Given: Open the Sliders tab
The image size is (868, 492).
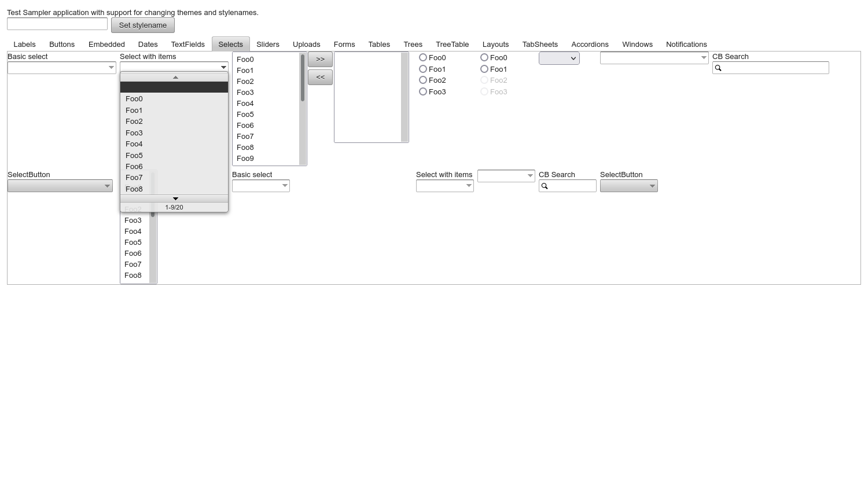Looking at the screenshot, I should [x=268, y=44].
